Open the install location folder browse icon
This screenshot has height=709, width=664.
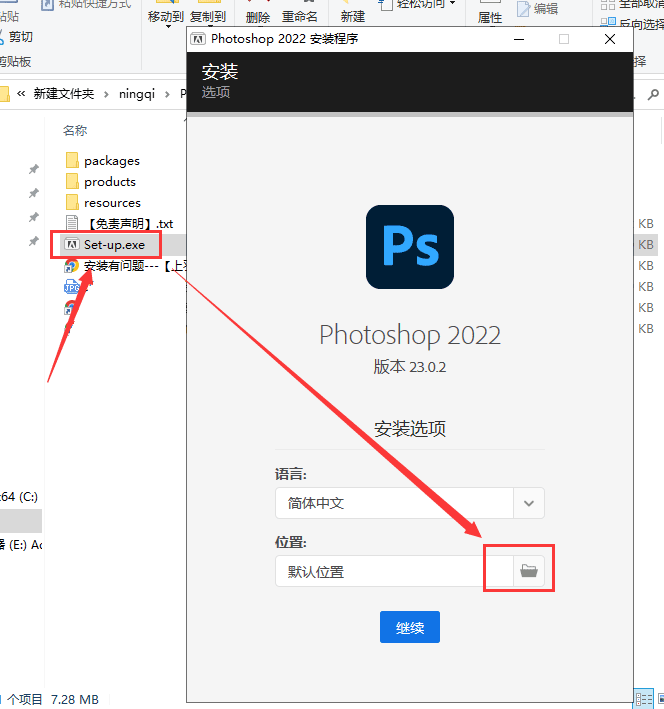[x=528, y=571]
